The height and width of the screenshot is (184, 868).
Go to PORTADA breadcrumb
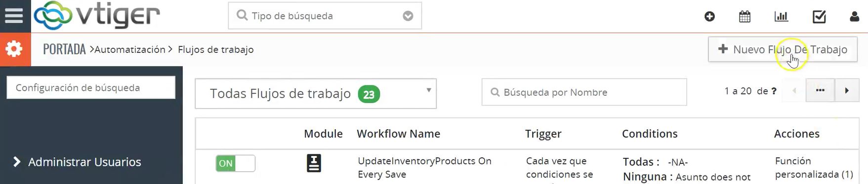click(x=64, y=49)
